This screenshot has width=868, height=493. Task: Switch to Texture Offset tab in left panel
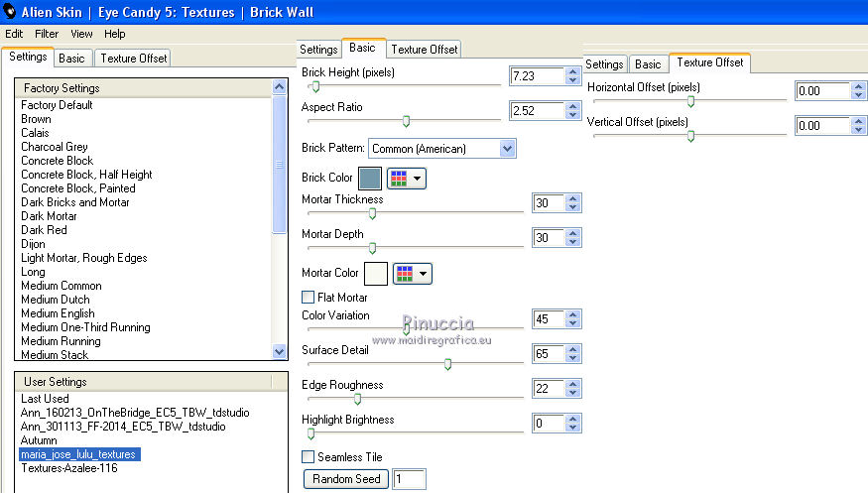coord(133,59)
